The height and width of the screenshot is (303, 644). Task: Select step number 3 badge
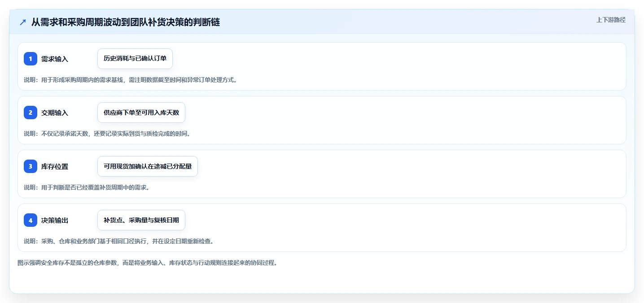pyautogui.click(x=31, y=166)
